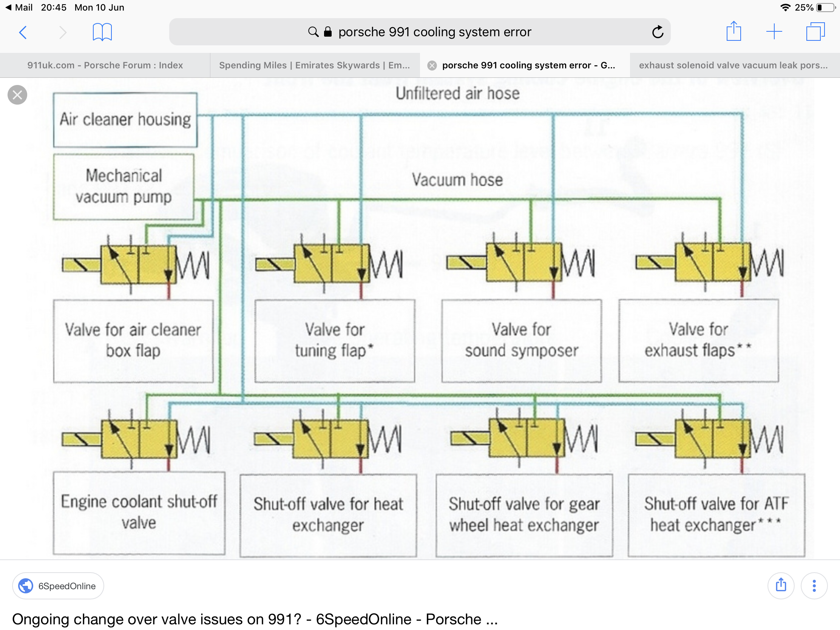Close the image preview with the X
This screenshot has height=630, width=840.
pyautogui.click(x=17, y=95)
